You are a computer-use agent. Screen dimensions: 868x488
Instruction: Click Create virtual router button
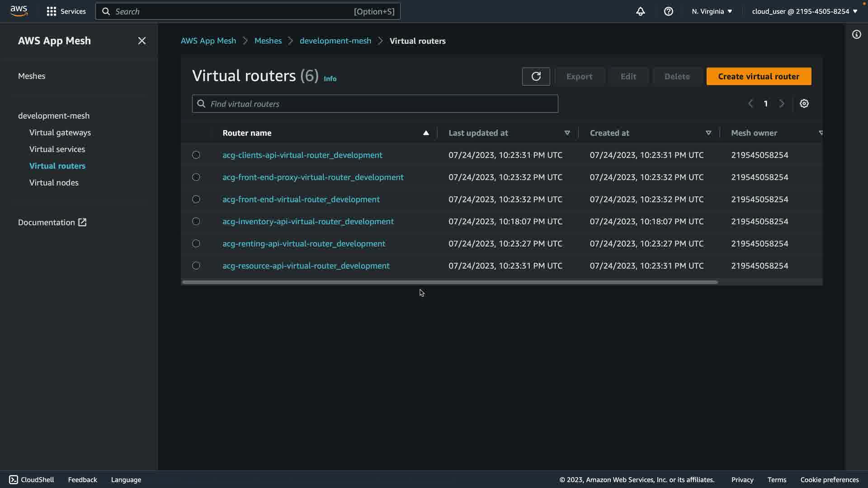click(x=758, y=76)
